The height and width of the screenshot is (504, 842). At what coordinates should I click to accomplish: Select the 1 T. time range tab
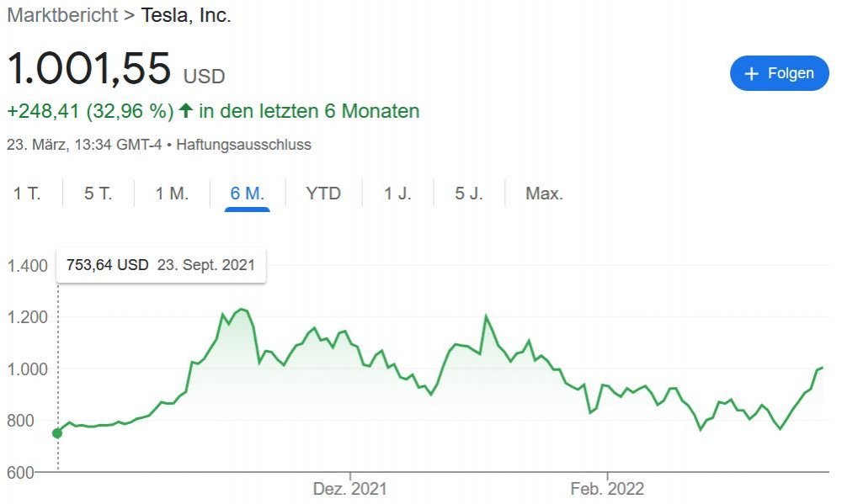[x=27, y=194]
